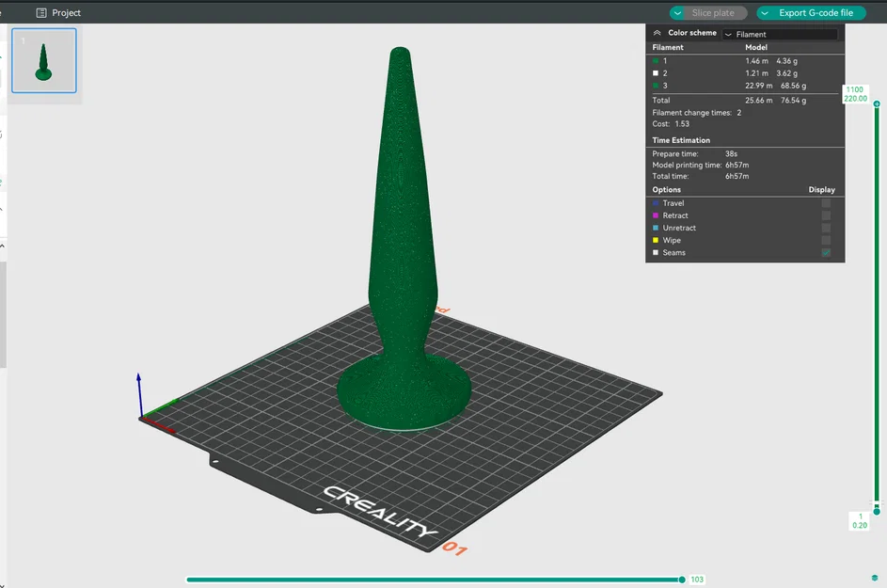Viewport: 887px width, 588px height.
Task: Click the '3.62 g' filament 2 weight
Action: click(x=786, y=73)
